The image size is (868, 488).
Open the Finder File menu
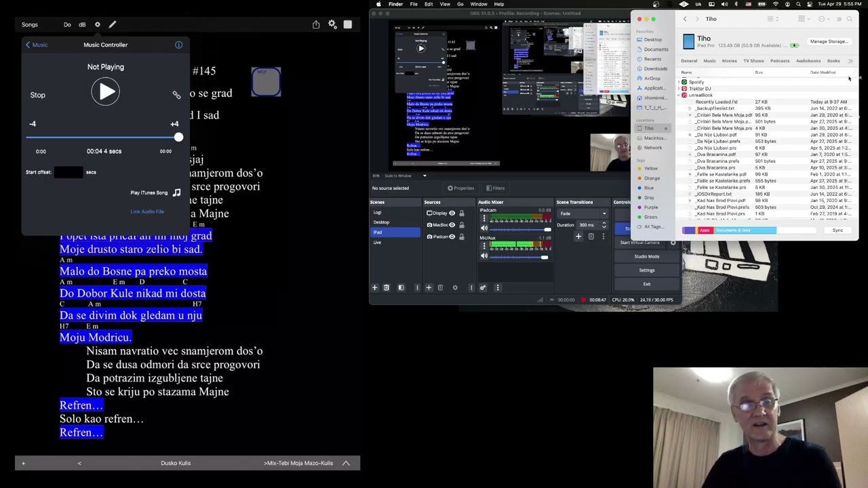point(414,4)
